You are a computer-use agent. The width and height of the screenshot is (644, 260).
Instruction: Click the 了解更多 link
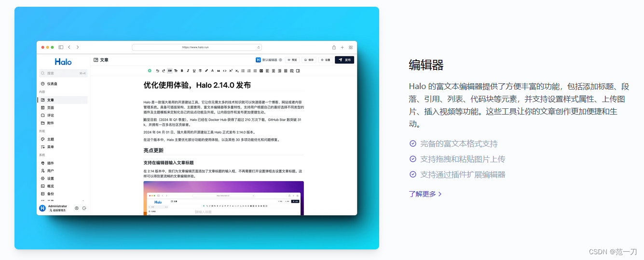click(x=425, y=194)
